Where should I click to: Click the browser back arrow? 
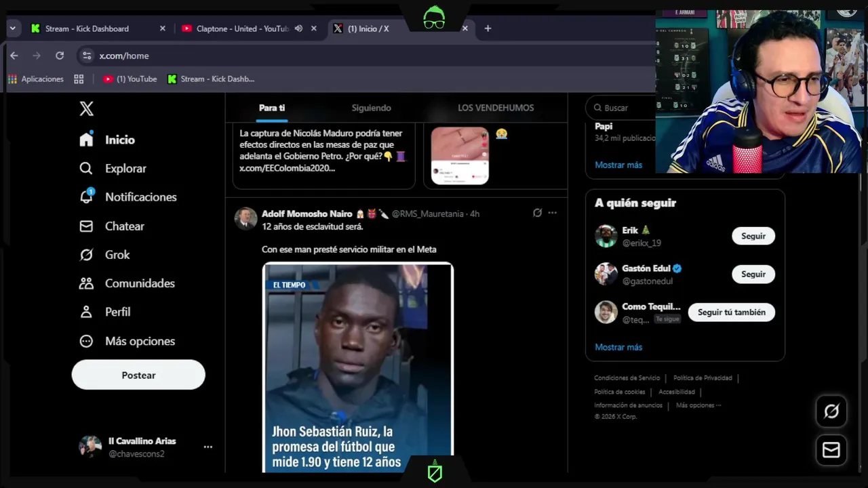[14, 56]
